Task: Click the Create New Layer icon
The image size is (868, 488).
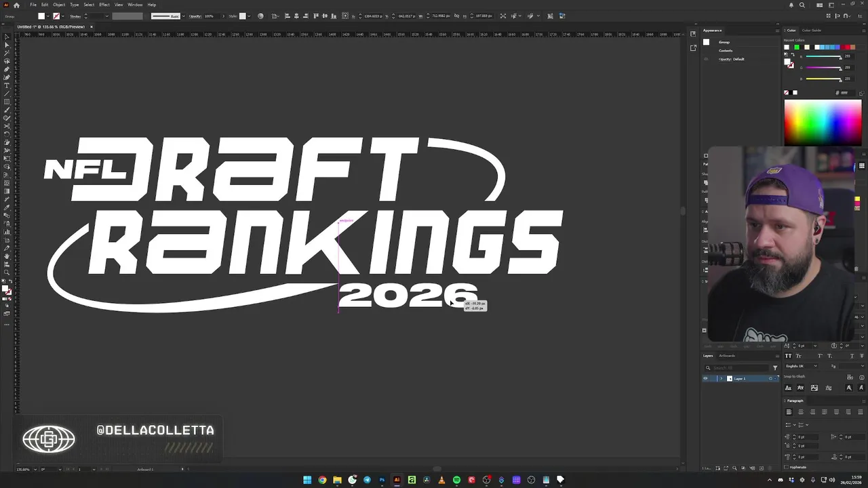Action: point(762,468)
